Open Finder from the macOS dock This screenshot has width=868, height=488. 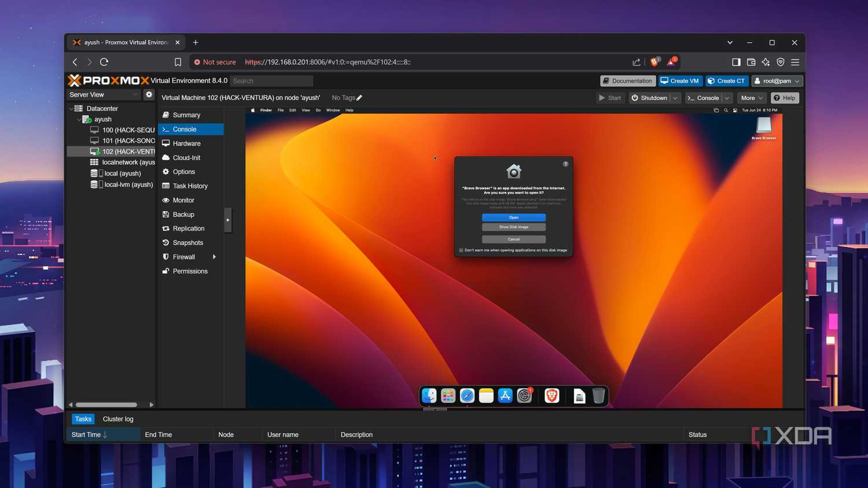pyautogui.click(x=429, y=395)
